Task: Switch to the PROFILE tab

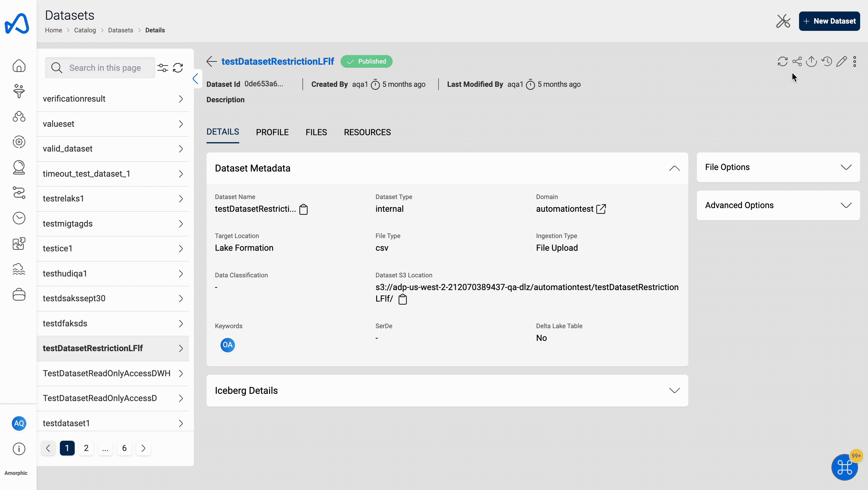Action: [272, 132]
